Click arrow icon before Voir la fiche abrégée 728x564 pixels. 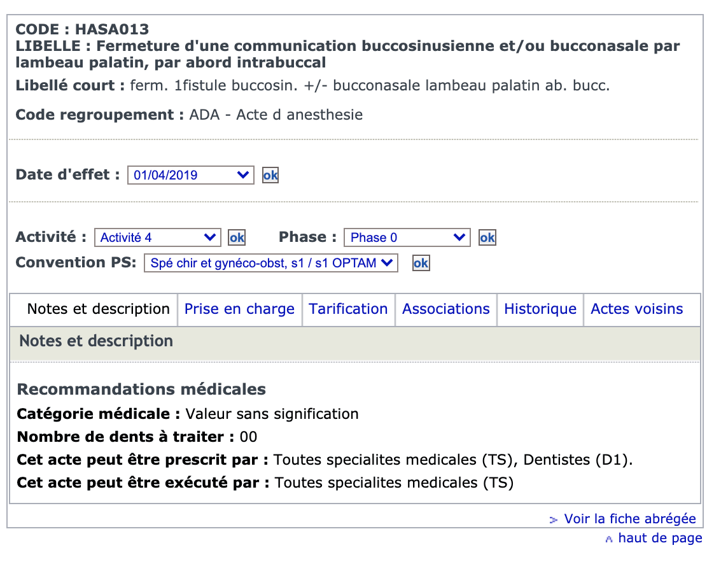[x=554, y=520]
